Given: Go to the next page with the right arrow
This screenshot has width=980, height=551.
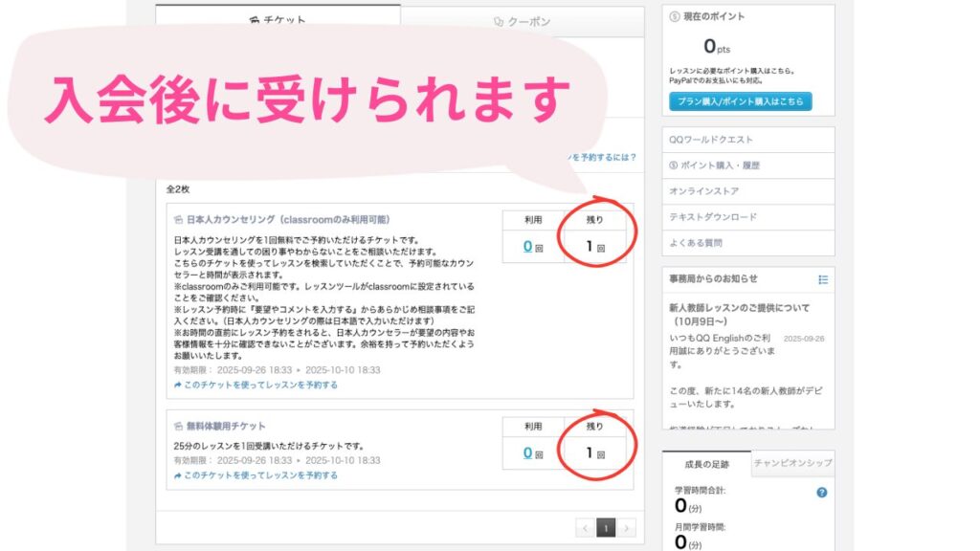Looking at the screenshot, I should [x=627, y=528].
